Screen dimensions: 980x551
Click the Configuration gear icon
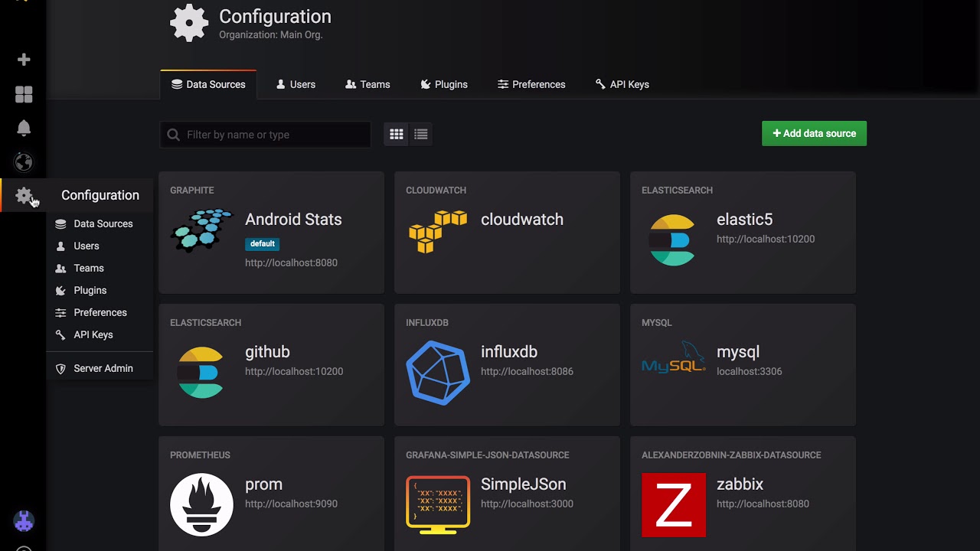(x=23, y=195)
